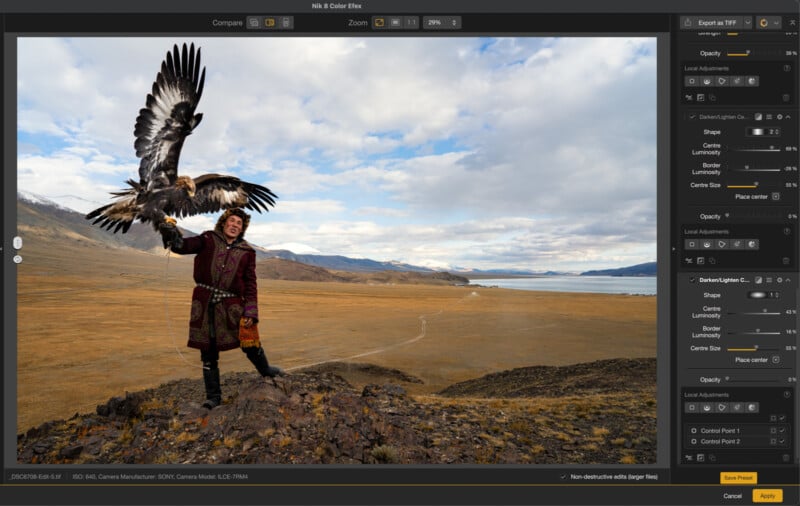Image resolution: width=800 pixels, height=506 pixels.
Task: Toggle Control Point 2 enable checkbox
Action: [782, 441]
